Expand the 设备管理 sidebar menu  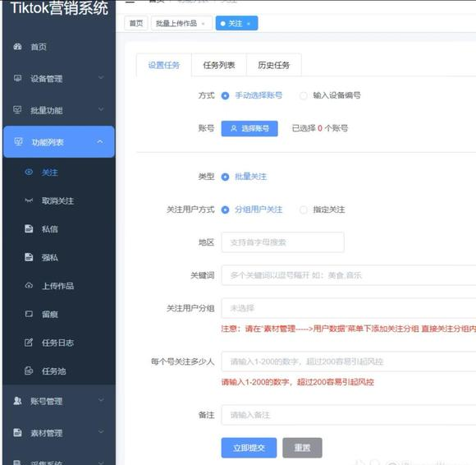pos(59,78)
